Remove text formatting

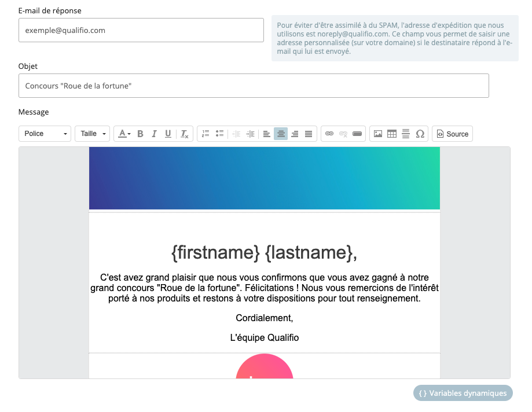pos(184,134)
